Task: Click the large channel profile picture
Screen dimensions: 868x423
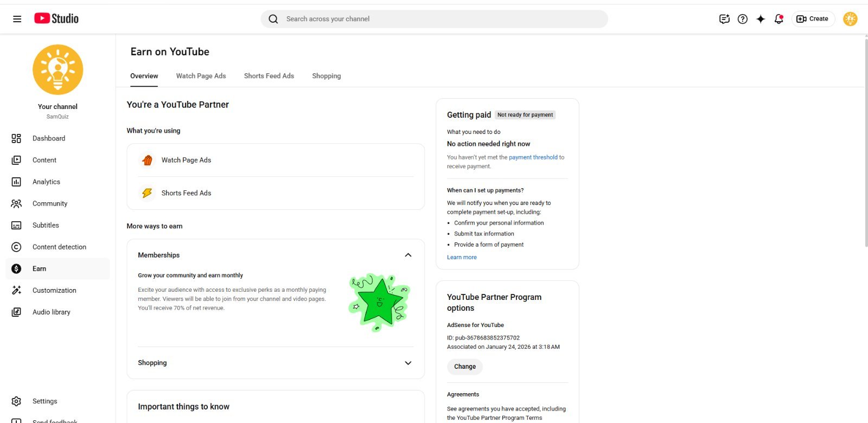Action: click(x=58, y=69)
